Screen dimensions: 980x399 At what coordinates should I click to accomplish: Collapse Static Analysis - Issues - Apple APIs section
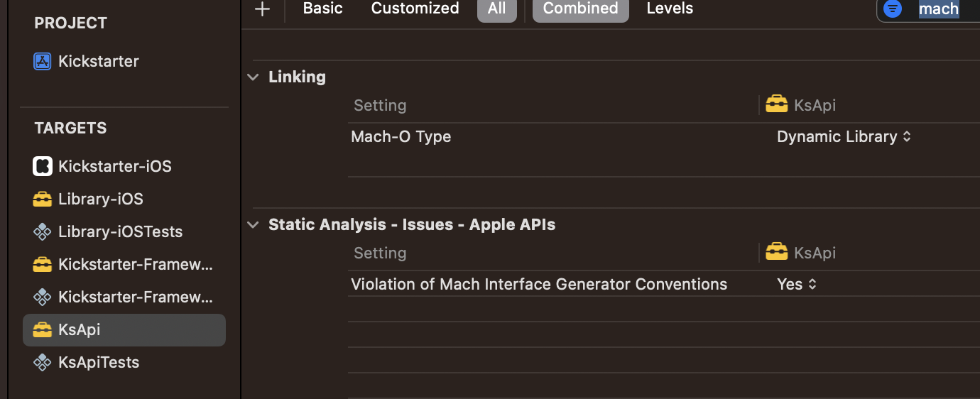[253, 224]
